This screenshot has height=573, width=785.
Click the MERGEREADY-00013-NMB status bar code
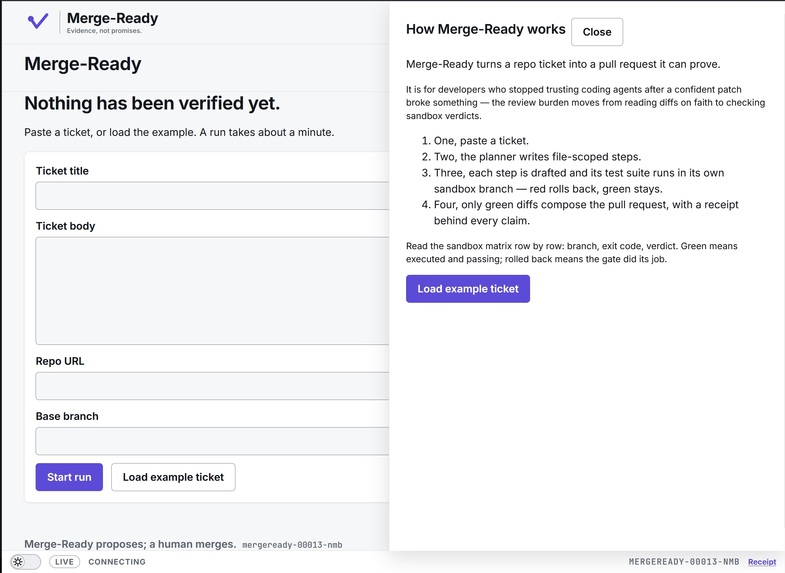[683, 562]
